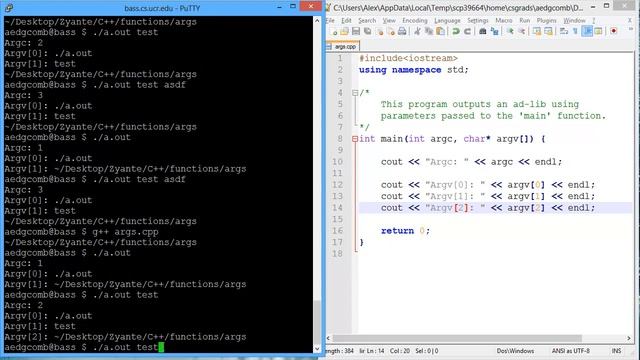This screenshot has height=360, width=640.
Task: Click the editor horizontal scrollbar right arrow
Action: [629, 338]
